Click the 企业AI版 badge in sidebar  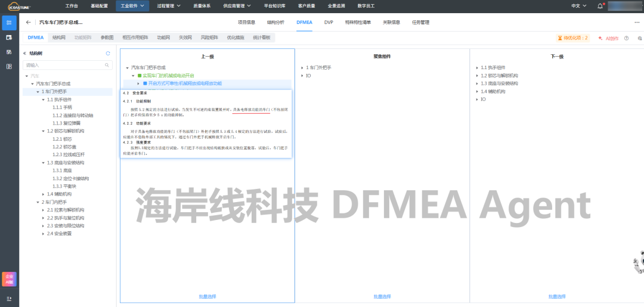tap(9, 279)
